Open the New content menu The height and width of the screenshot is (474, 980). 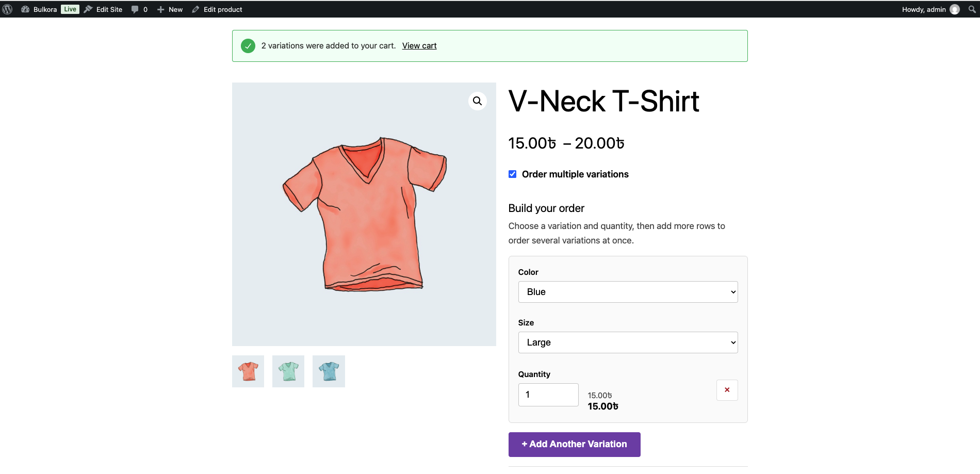point(170,9)
